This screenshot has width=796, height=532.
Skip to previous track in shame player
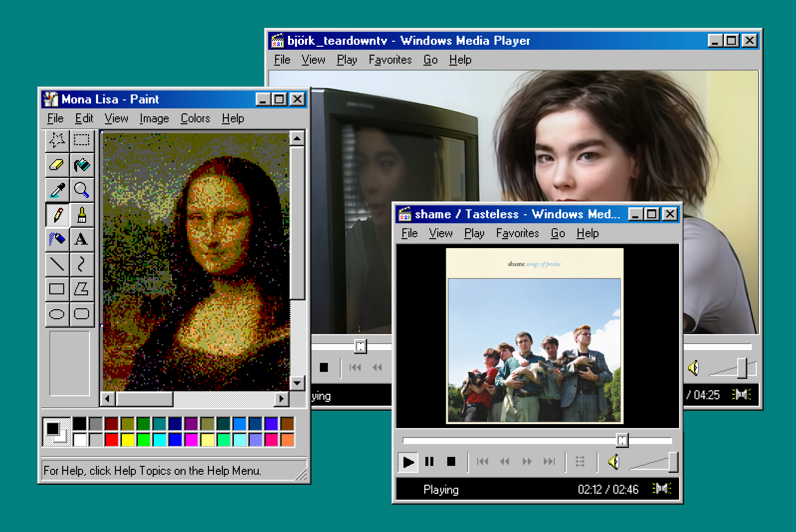482,462
